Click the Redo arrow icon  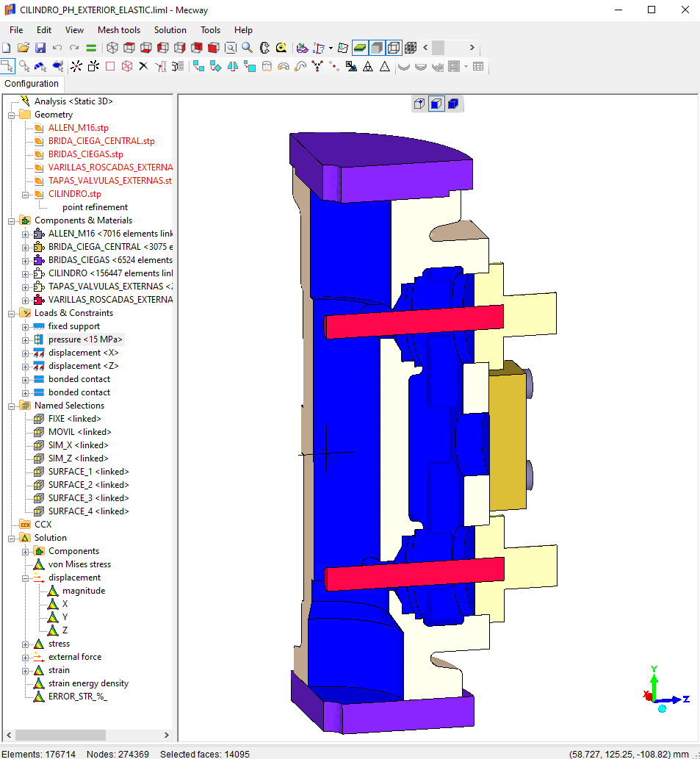click(x=74, y=48)
